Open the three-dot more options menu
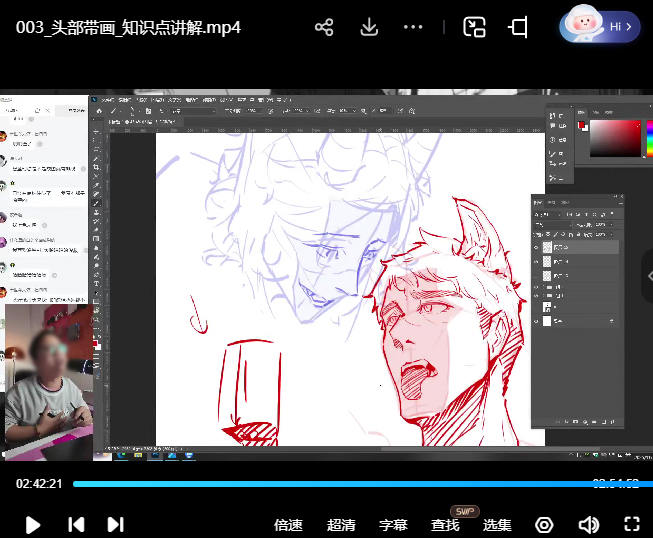653x538 pixels. pyautogui.click(x=414, y=27)
